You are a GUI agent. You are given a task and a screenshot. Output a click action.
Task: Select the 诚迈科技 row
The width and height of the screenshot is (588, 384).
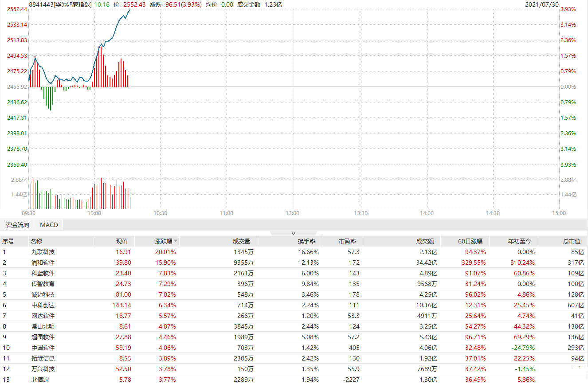[43, 294]
